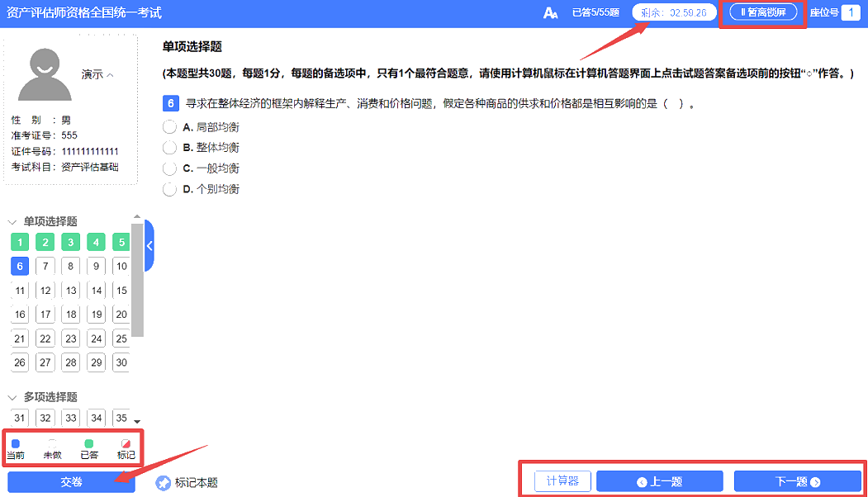Jump to answered question 5
This screenshot has height=497, width=868.
click(x=121, y=242)
